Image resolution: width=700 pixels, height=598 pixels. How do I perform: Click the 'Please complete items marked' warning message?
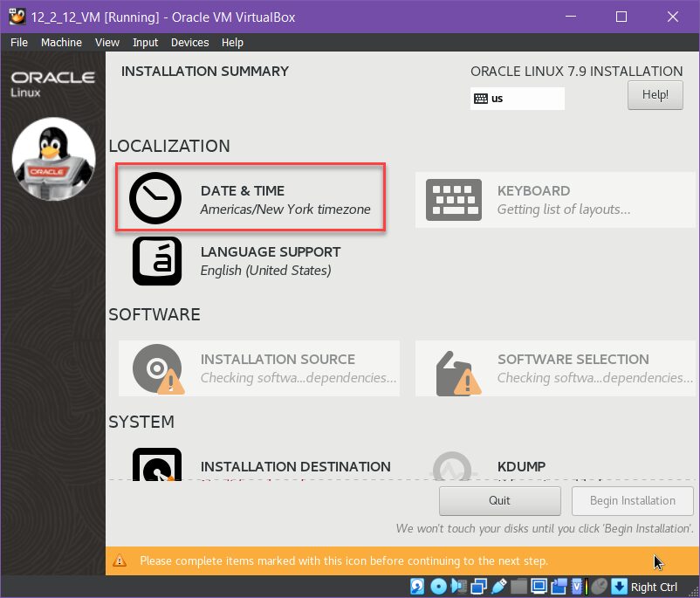coord(344,560)
